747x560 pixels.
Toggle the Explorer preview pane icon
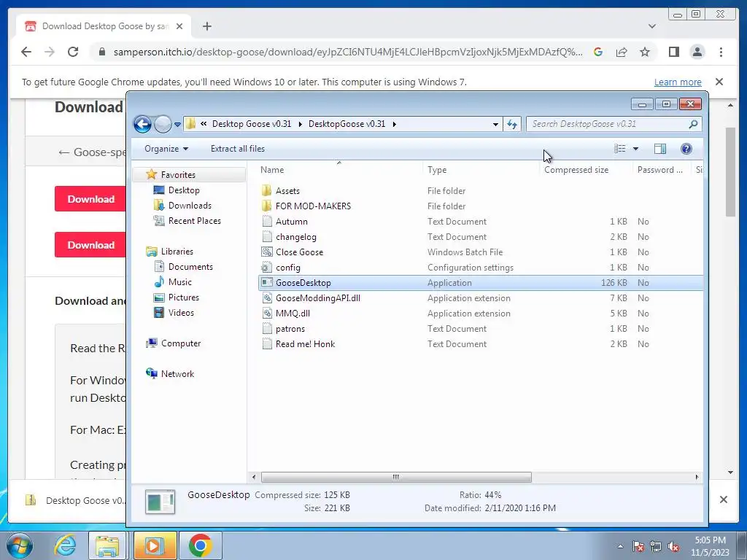659,149
